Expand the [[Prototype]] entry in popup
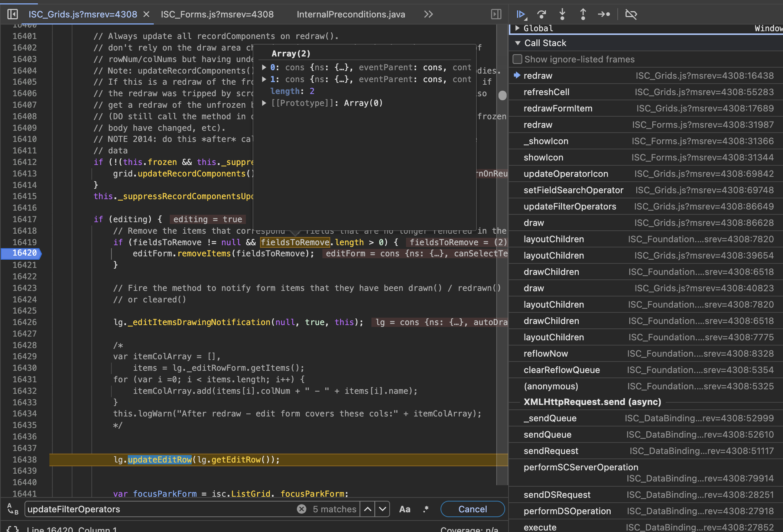The width and height of the screenshot is (783, 532). point(264,103)
